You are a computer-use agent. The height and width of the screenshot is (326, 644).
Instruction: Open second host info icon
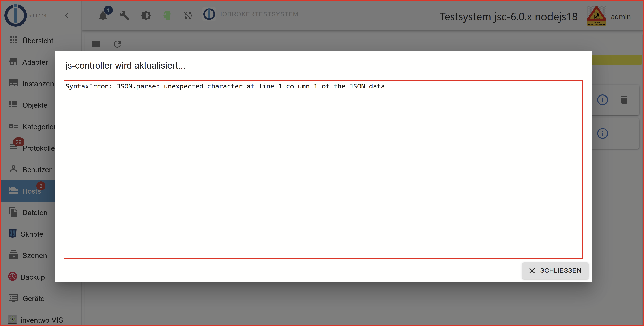(602, 133)
